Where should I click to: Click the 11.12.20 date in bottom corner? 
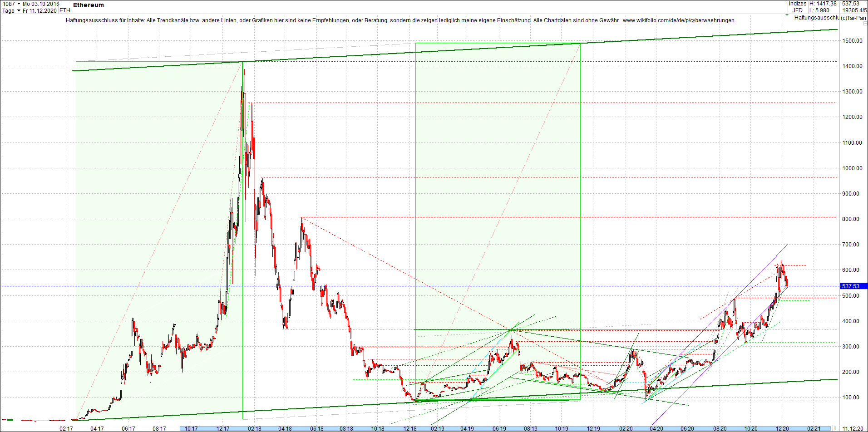click(853, 428)
